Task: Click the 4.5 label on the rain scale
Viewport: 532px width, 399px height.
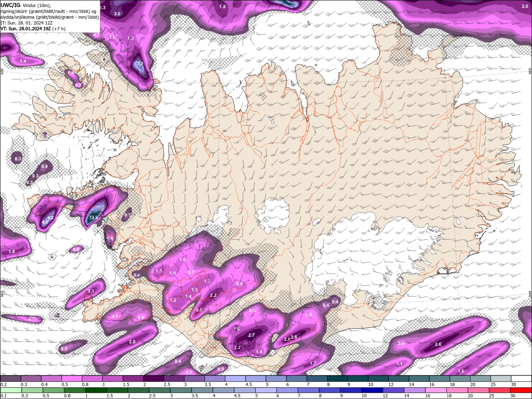Action: [x=237, y=396]
